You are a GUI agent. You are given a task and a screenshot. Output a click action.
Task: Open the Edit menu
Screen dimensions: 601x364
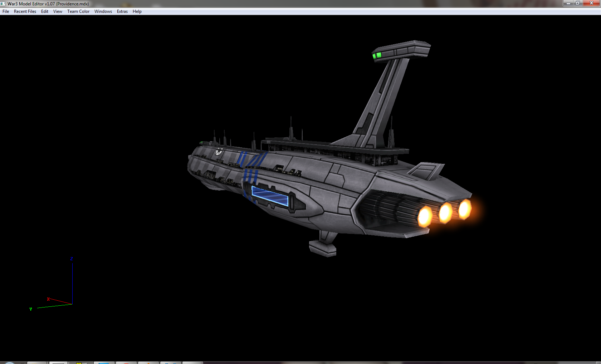point(45,11)
